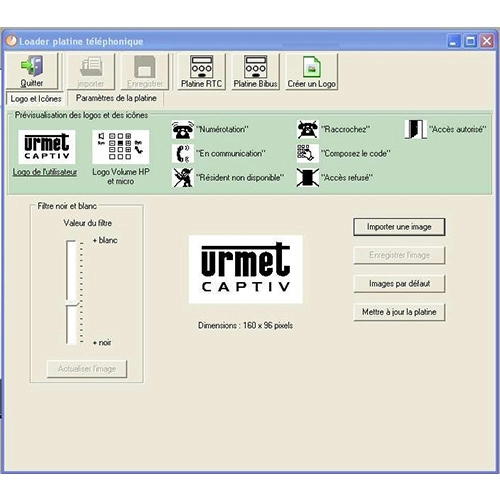Click Mettre à jour la platine button
500x500 pixels.
point(399,312)
